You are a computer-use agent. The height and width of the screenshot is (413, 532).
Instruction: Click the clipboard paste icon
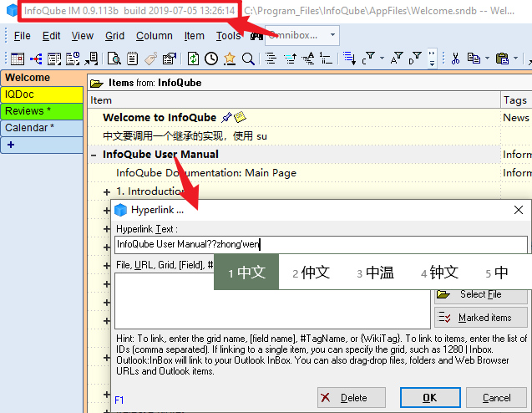(502, 59)
